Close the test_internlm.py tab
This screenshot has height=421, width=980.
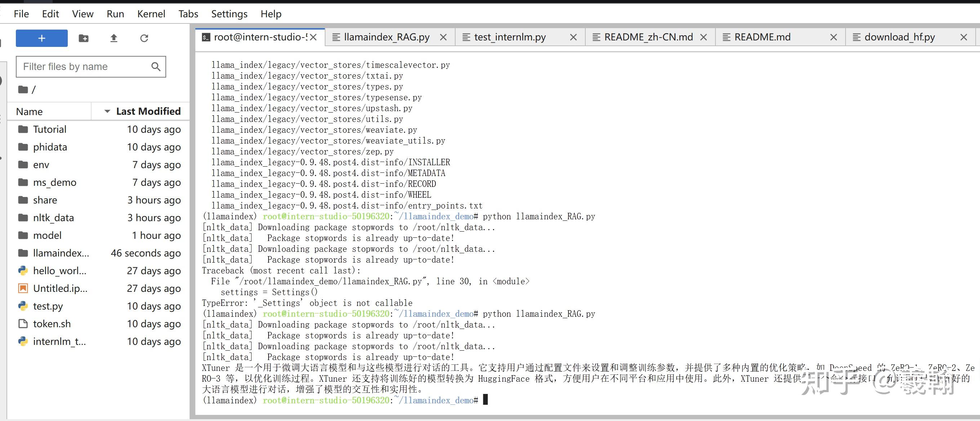[x=573, y=37]
